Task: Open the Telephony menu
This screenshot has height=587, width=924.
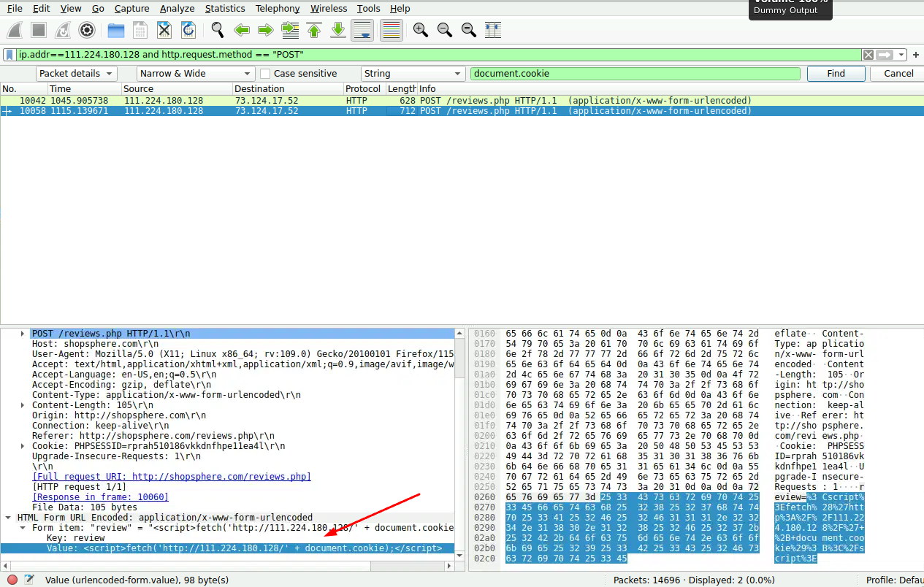Action: [278, 9]
